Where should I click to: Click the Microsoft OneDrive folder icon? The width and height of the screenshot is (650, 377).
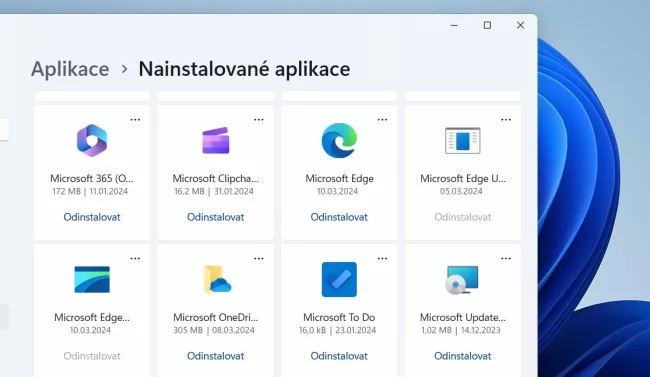click(x=217, y=280)
